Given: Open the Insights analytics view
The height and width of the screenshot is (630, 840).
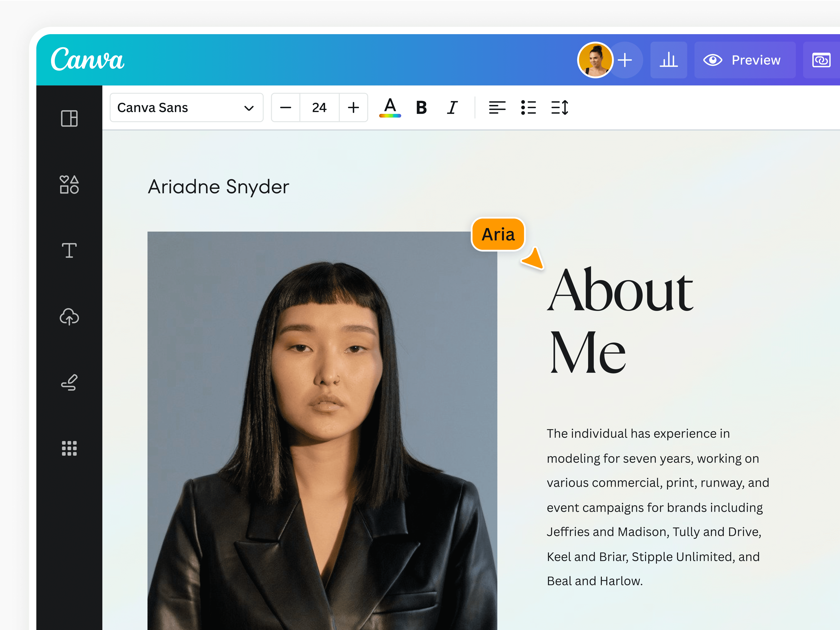Looking at the screenshot, I should click(x=669, y=60).
